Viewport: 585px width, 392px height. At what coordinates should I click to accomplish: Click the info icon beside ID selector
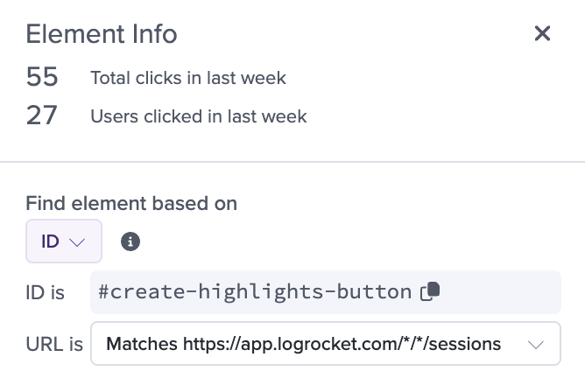tap(130, 241)
